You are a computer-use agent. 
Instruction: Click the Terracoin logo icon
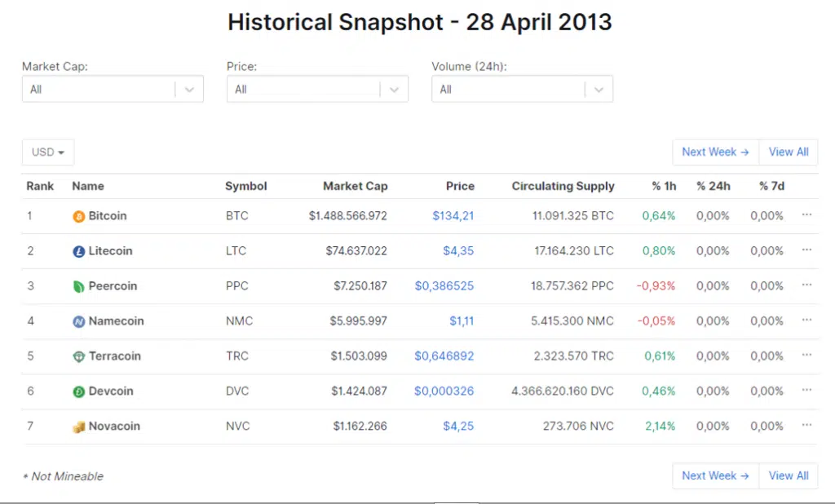pyautogui.click(x=79, y=356)
